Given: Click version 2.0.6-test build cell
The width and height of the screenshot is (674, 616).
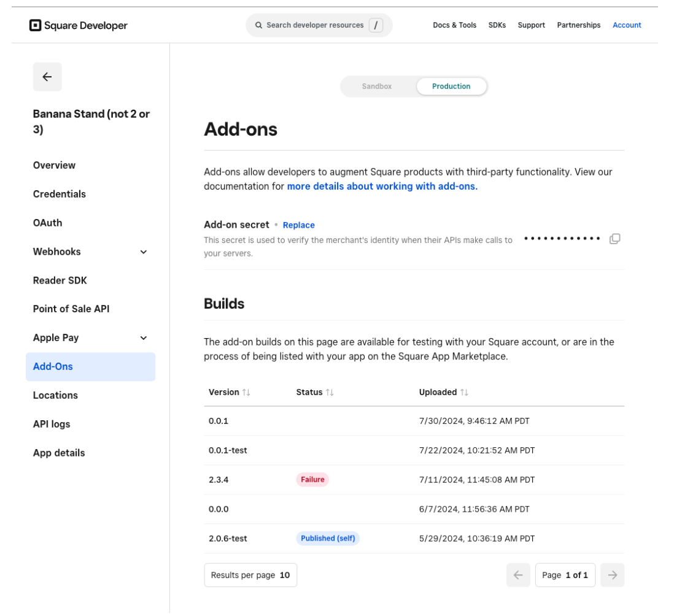Looking at the screenshot, I should 228,539.
